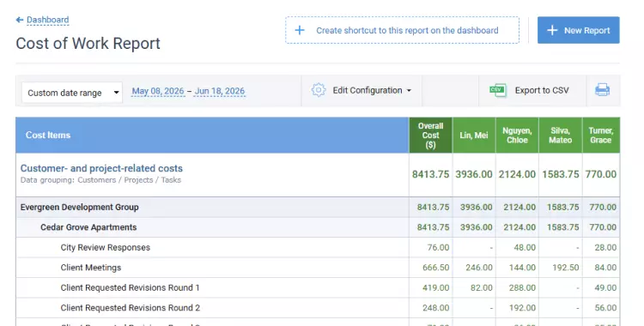Image resolution: width=644 pixels, height=326 pixels.
Task: Click 288.00 in Revisions Round 1 row
Action: click(x=522, y=287)
